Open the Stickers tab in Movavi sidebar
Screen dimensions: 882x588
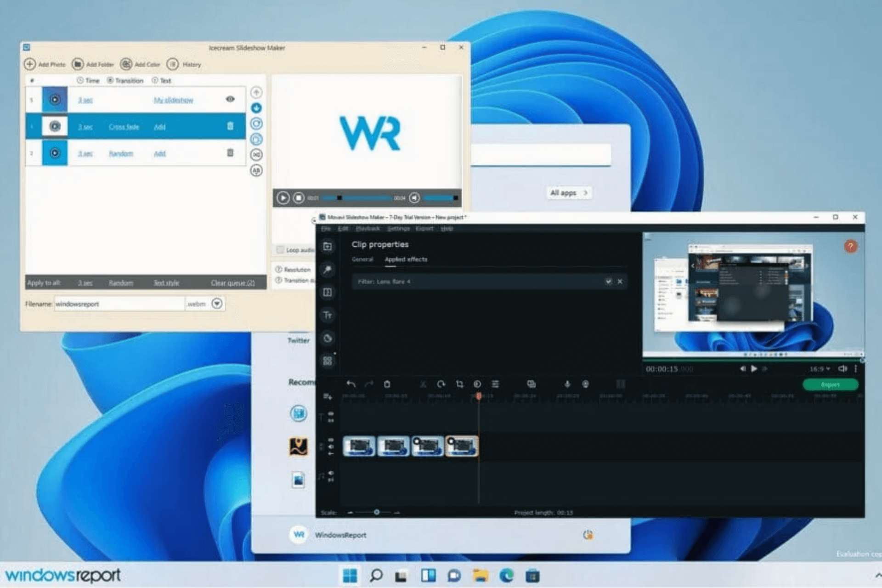[328, 338]
